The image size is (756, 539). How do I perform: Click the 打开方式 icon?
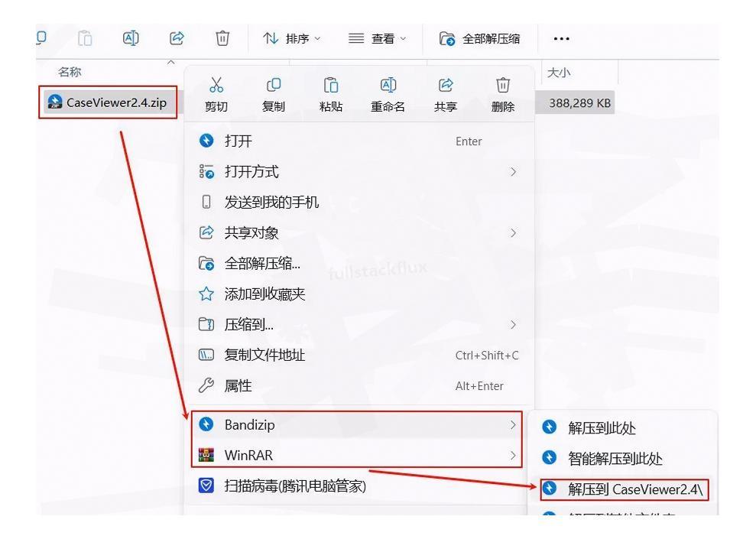point(206,171)
